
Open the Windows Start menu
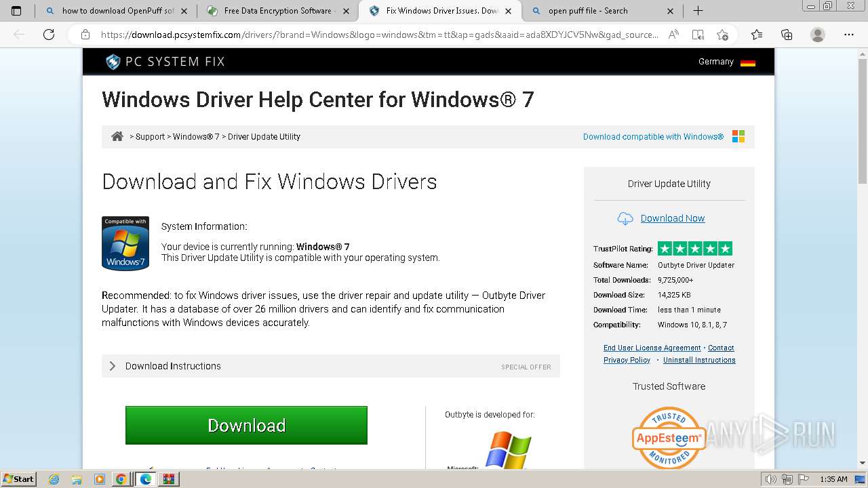(x=19, y=479)
